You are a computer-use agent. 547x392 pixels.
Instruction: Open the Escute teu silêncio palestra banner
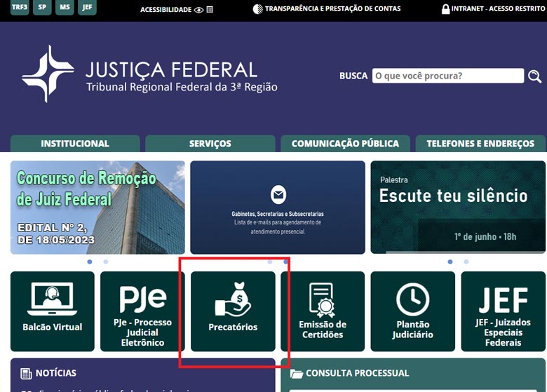(458, 208)
